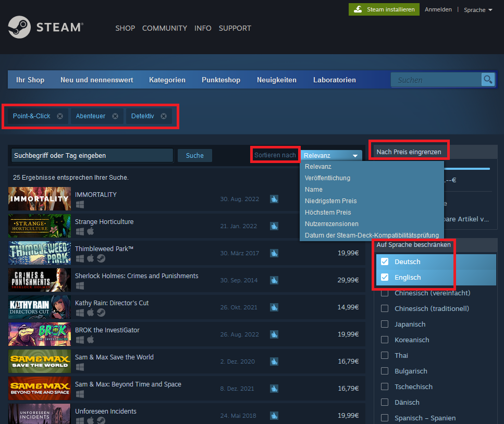The image size is (504, 424).
Task: Click Strange Horticulture review thumbs icon
Action: point(274,226)
